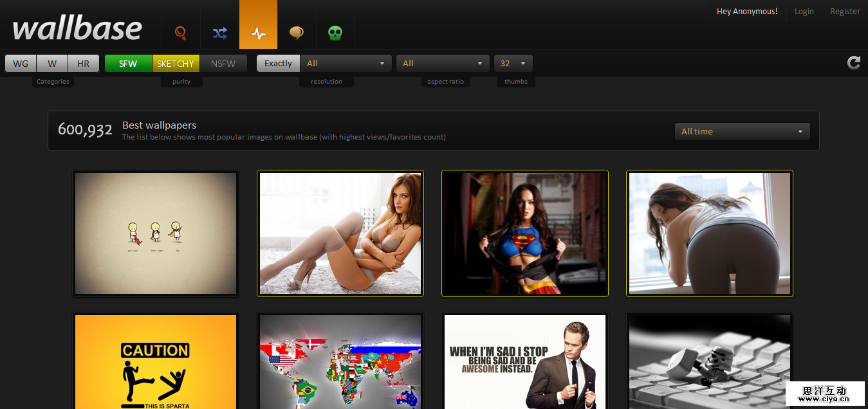The image size is (868, 409).
Task: Open the awesome instead quote wallpaper
Action: [x=525, y=361]
